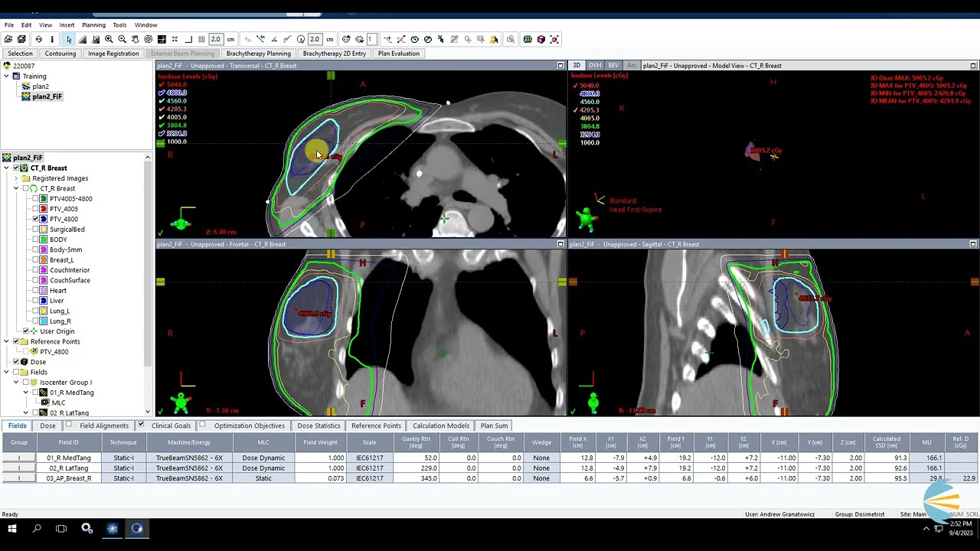The image size is (980, 551).
Task: Collapse the CT_R Breast image node
Action: point(6,168)
